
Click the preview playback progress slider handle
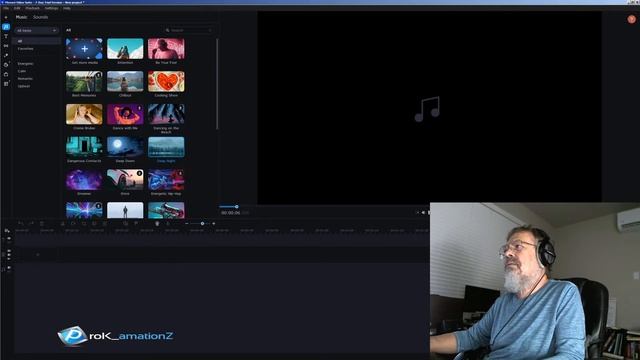pos(237,207)
